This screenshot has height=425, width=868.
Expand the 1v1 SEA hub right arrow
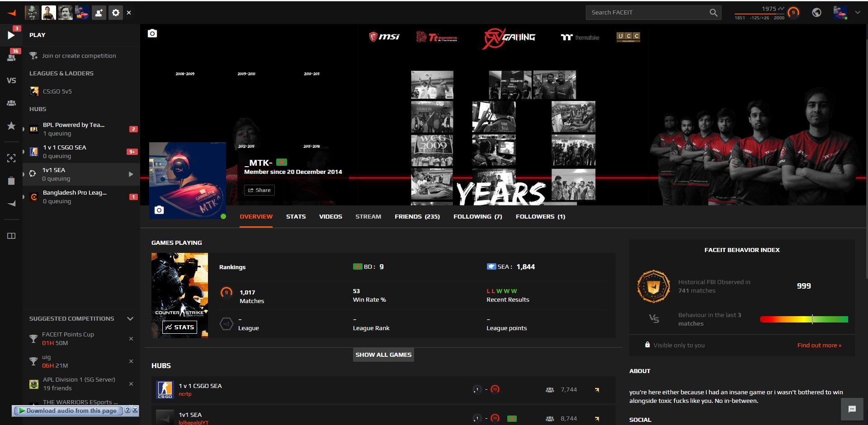pyautogui.click(x=131, y=174)
